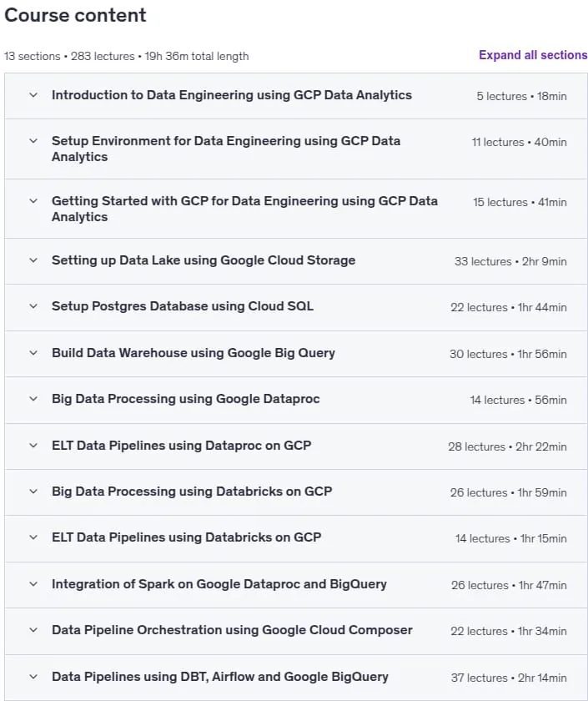Expand chevron for ELT Data Pipelines using Databricks

coord(33,537)
